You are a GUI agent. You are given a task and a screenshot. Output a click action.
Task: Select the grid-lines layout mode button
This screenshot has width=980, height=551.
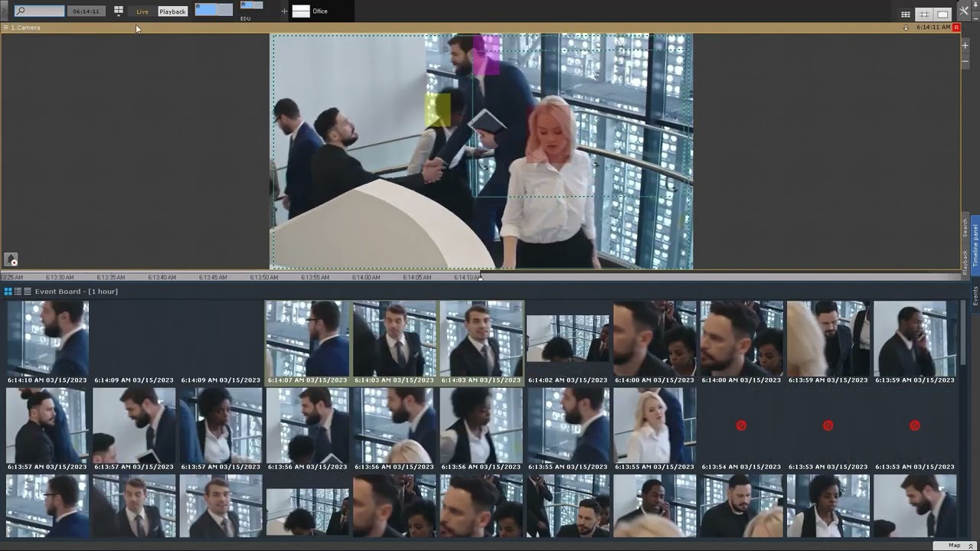click(924, 15)
